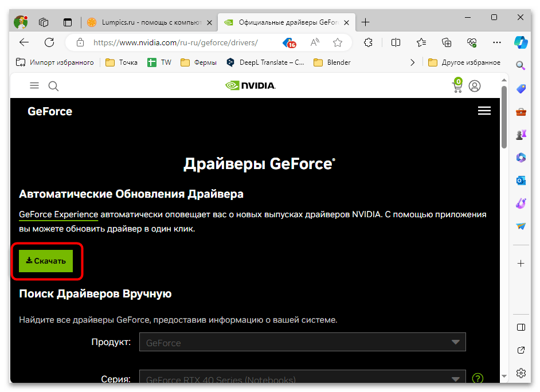Viewport: 540px width, 392px height.
Task: Expand the Серия dropdown
Action: [x=302, y=376]
